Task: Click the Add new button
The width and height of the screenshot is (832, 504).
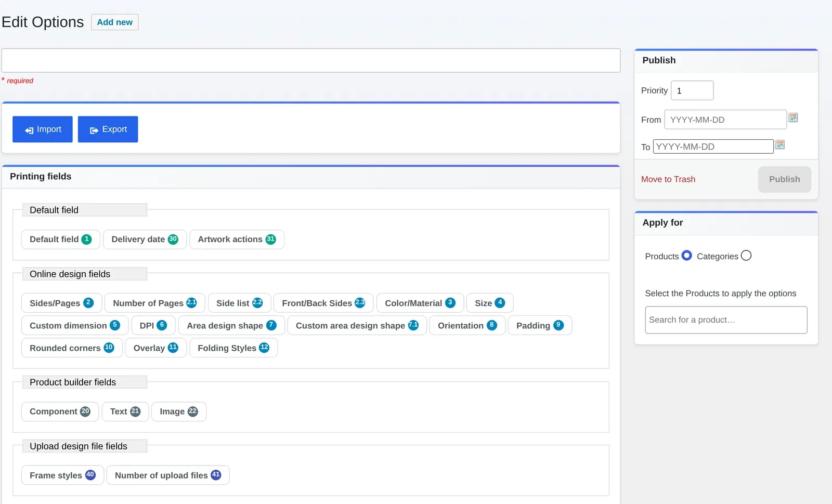Action: coord(114,22)
